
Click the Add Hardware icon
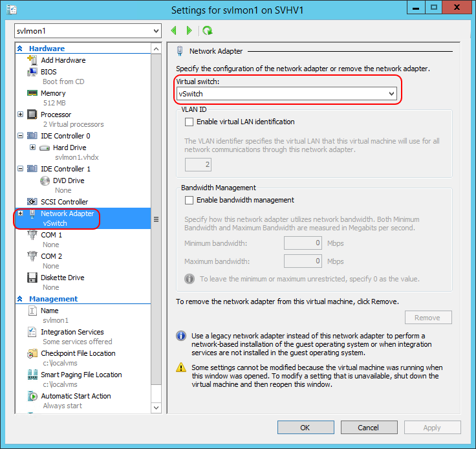[32, 60]
